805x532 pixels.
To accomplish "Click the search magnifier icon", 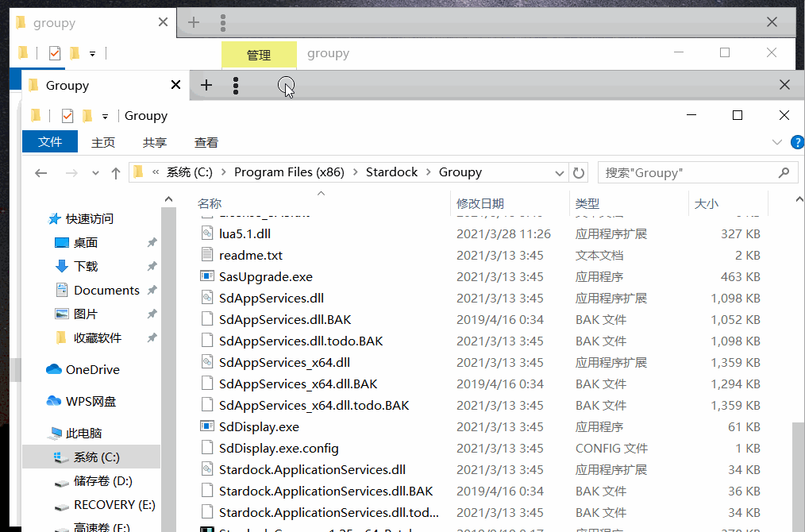I will pyautogui.click(x=784, y=173).
